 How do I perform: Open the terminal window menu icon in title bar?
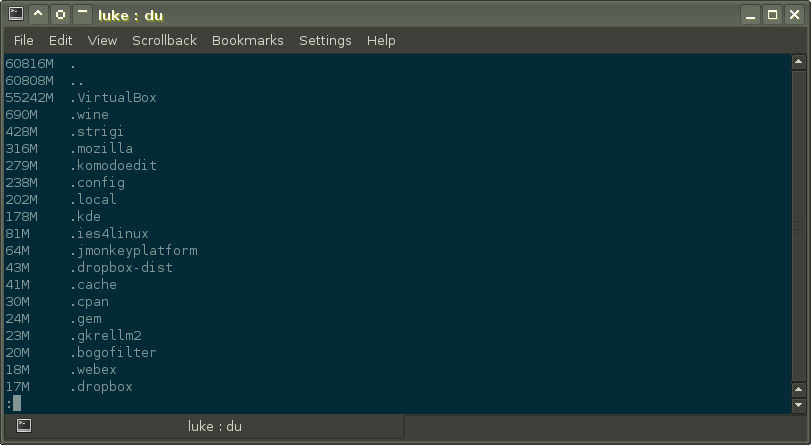[14, 14]
